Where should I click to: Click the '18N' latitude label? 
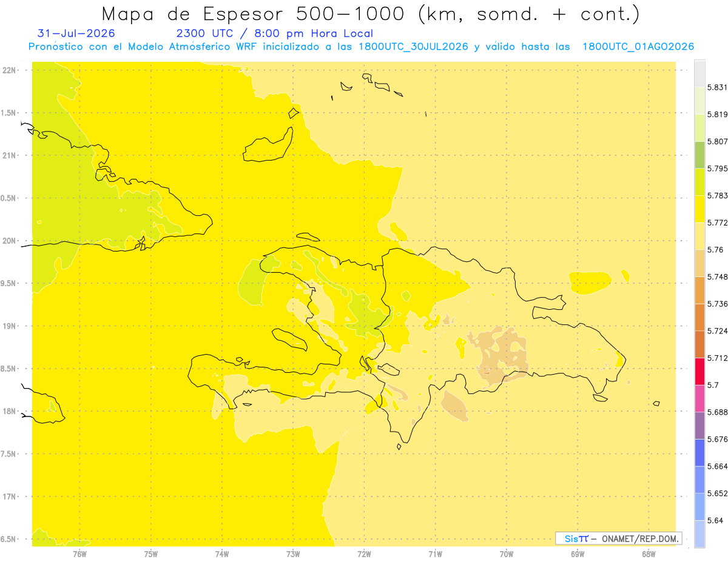(9, 412)
